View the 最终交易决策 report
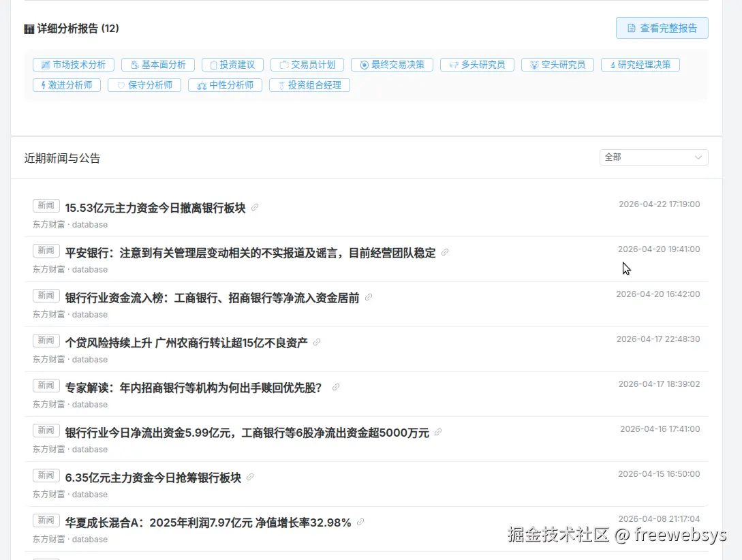742x560 pixels. pos(392,64)
